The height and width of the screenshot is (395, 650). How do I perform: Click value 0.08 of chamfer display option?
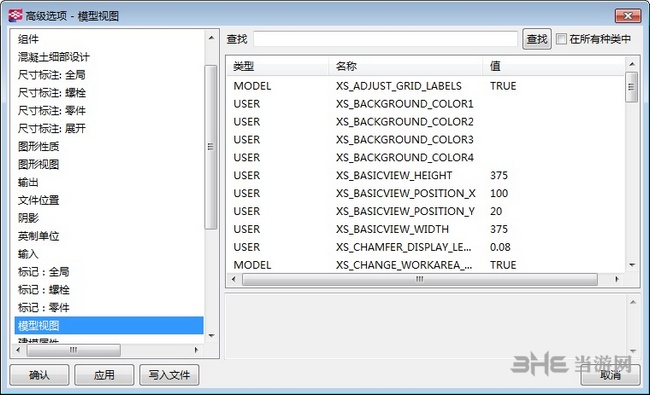[x=500, y=247]
